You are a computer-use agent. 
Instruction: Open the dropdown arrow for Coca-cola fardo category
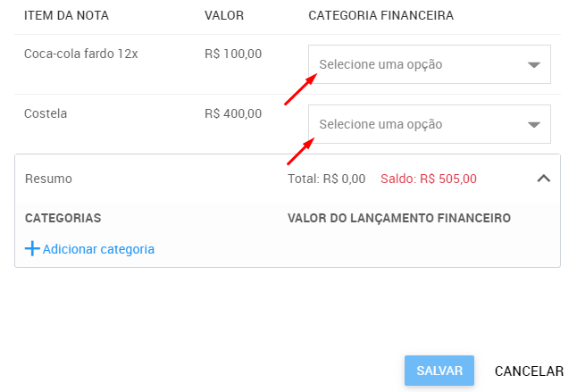[534, 65]
